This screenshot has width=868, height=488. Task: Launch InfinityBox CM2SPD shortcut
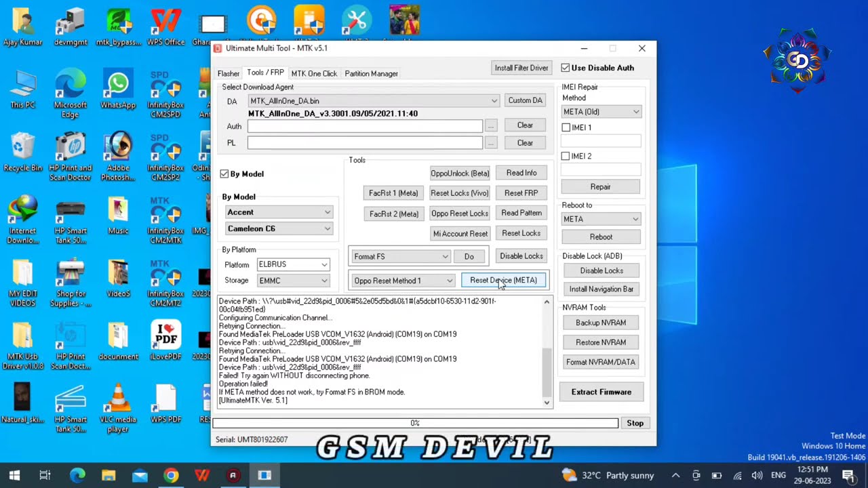pos(165,94)
